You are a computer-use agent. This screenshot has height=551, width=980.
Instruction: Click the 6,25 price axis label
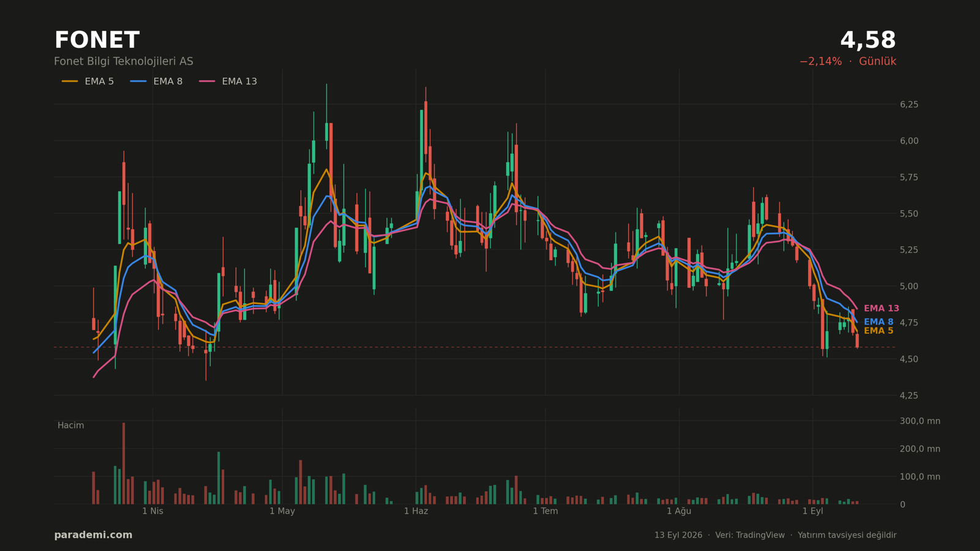click(x=909, y=105)
